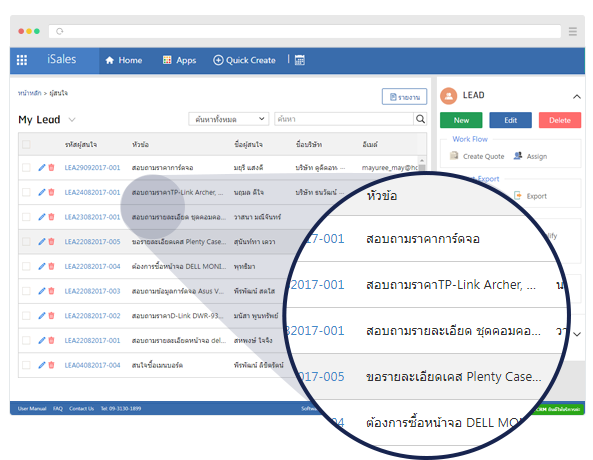Click the green New button

tap(461, 120)
